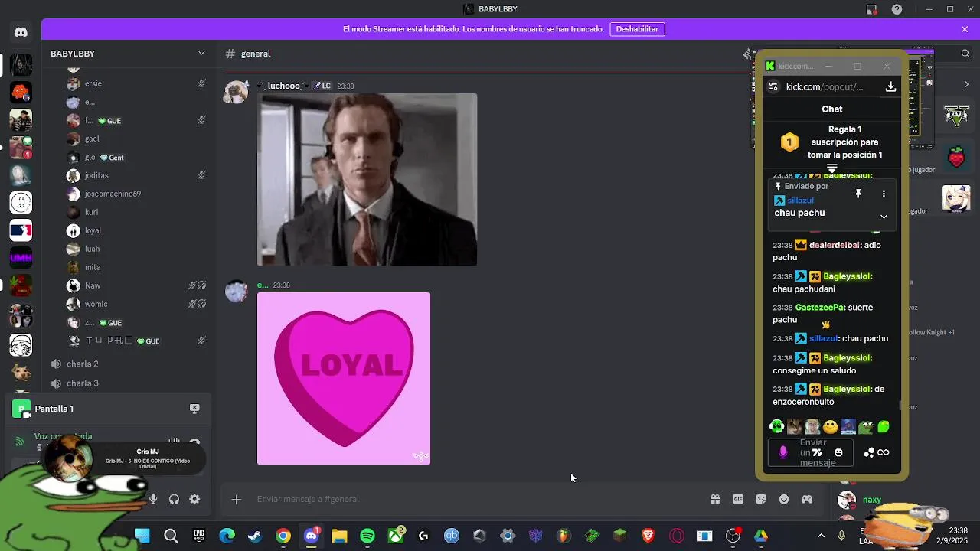Viewport: 980px width, 551px height.
Task: Click GastezeePa username in Kick chat
Action: click(x=820, y=307)
